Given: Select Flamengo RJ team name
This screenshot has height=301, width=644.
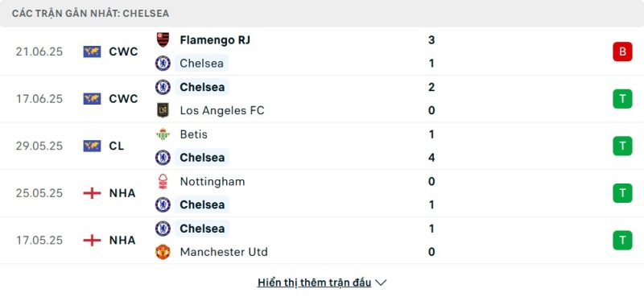Looking at the screenshot, I should 215,39.
